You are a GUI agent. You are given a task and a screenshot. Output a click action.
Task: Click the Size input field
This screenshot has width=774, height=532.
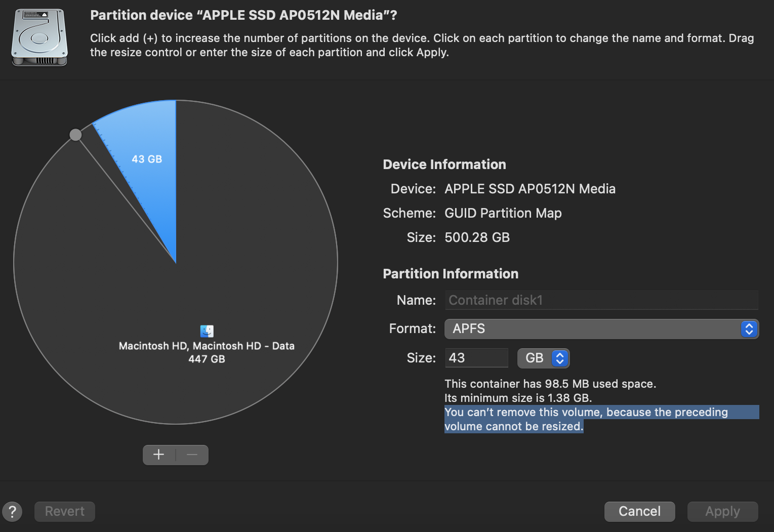coord(476,358)
